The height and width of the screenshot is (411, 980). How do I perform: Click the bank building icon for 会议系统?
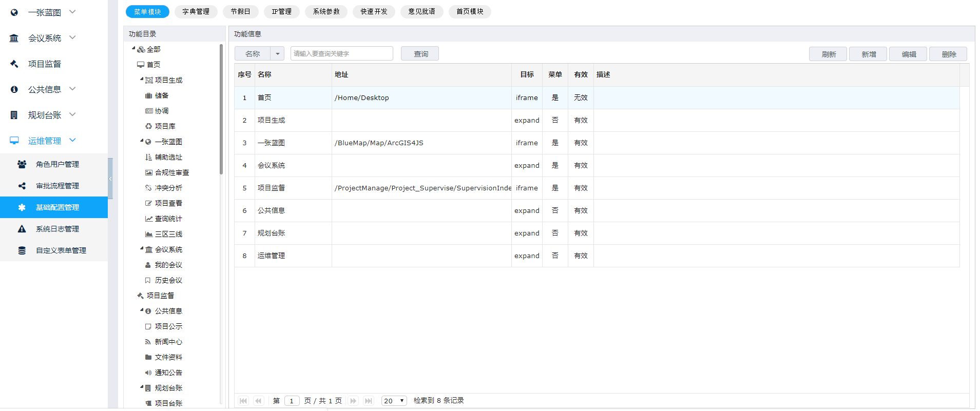coord(14,38)
